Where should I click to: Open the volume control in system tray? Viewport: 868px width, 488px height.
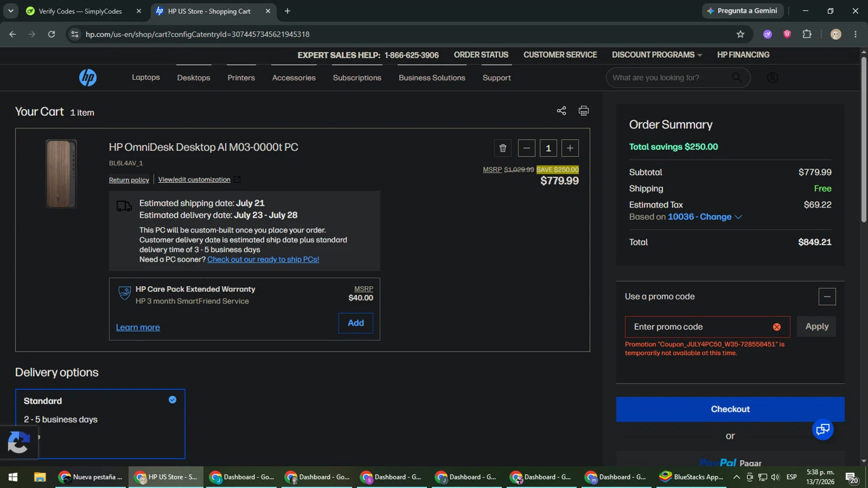click(x=775, y=477)
